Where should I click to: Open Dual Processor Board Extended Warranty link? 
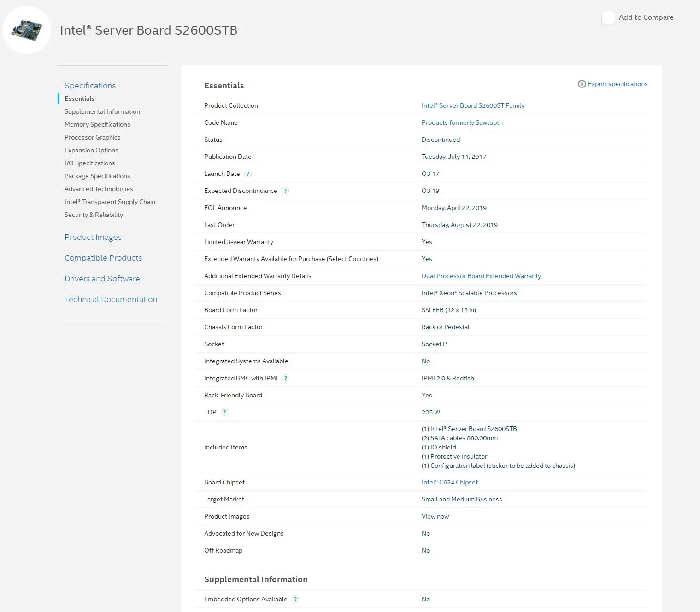[x=481, y=276]
